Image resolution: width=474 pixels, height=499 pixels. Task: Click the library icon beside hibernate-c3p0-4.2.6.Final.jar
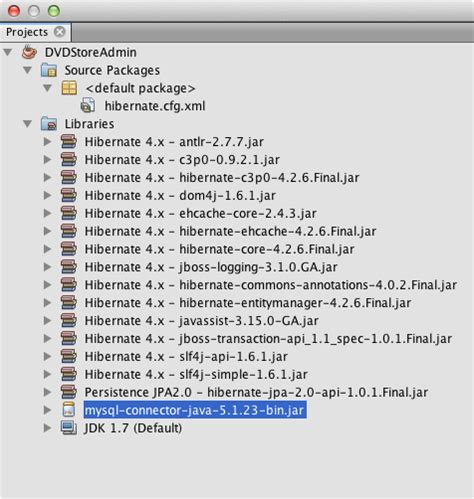(x=69, y=178)
